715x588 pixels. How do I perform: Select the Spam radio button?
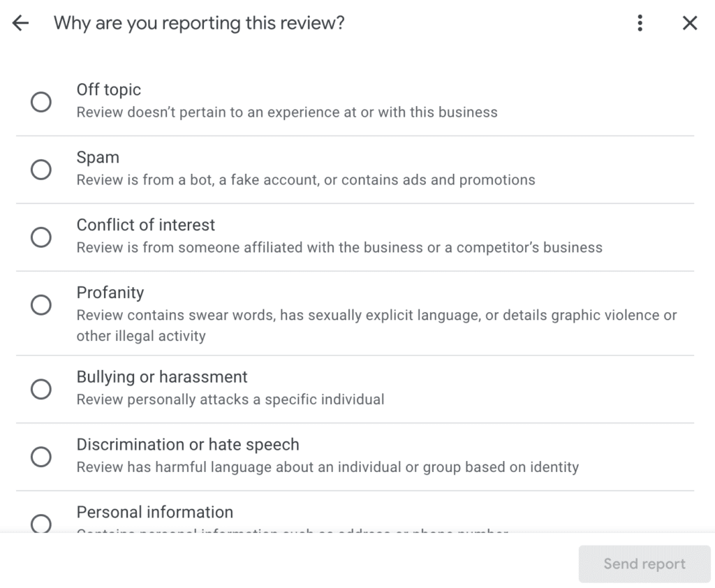point(41,169)
